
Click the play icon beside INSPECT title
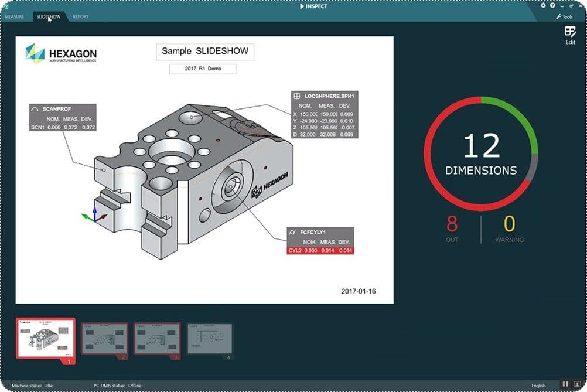(x=302, y=6)
